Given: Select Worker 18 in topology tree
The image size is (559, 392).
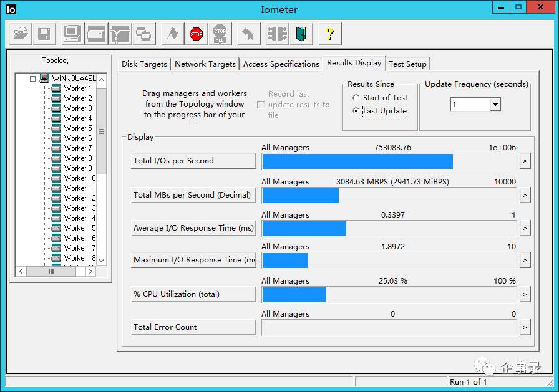Looking at the screenshot, I should tap(80, 258).
